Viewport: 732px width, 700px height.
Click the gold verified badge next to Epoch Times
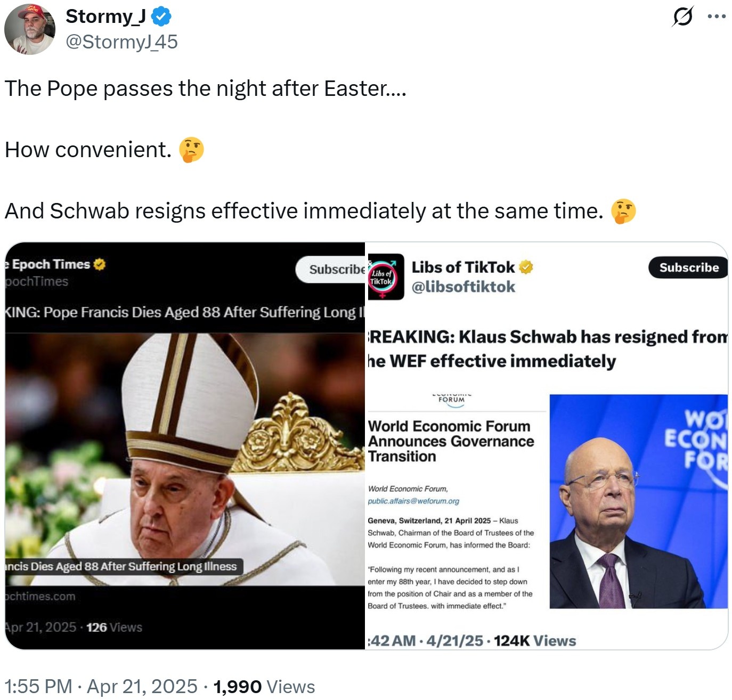coord(99,264)
